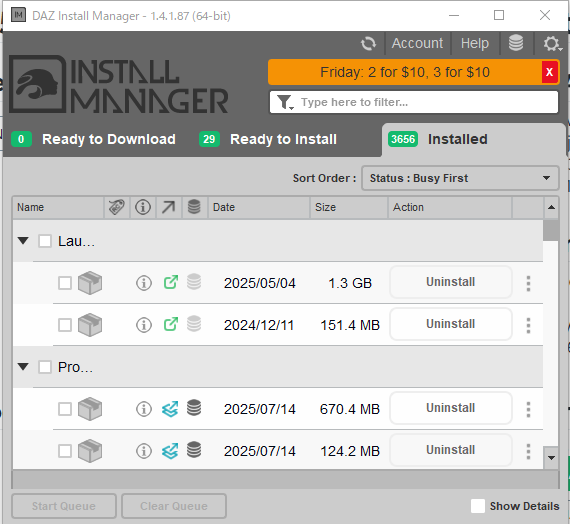Viewport: 570px width, 524px height.
Task: Click the scrollbar up arrow
Action: (x=551, y=207)
